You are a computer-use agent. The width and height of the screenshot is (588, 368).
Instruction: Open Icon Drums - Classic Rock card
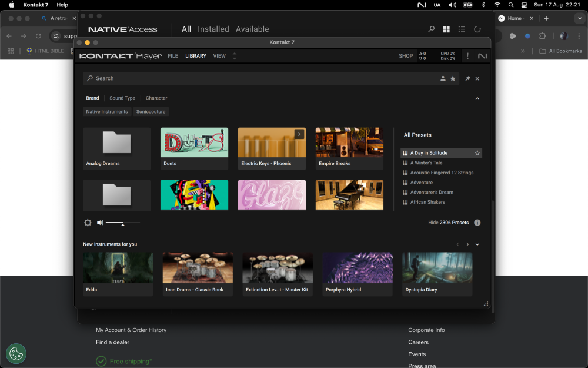198,274
